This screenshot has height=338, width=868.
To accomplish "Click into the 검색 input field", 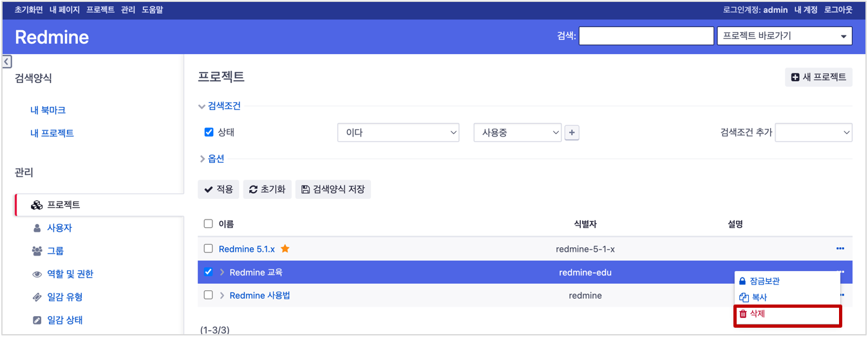I will pyautogui.click(x=645, y=36).
